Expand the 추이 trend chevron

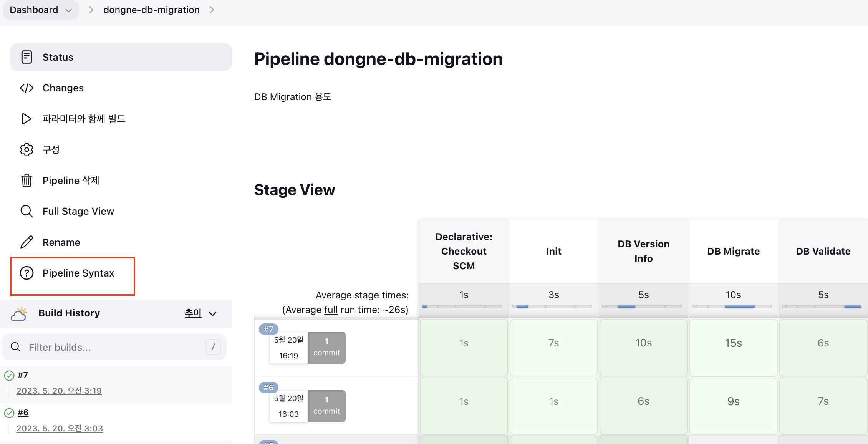pos(212,314)
